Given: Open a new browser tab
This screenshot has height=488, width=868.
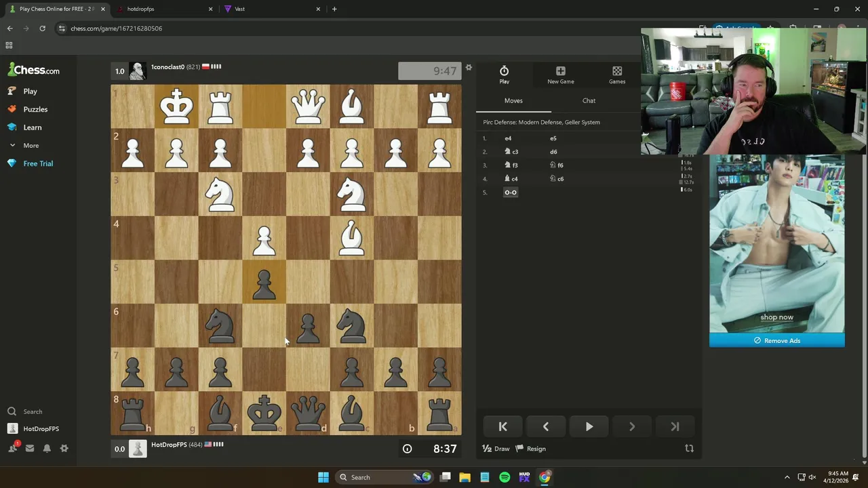Looking at the screenshot, I should pyautogui.click(x=334, y=9).
